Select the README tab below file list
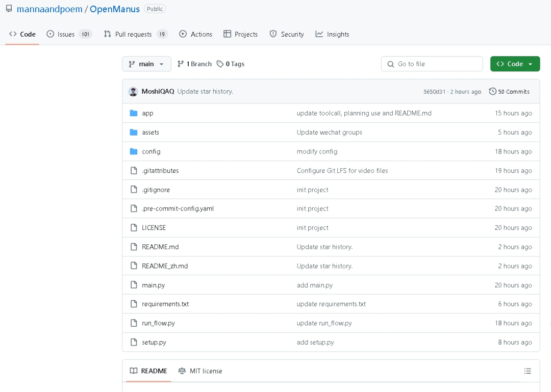Viewport: 551px width, 392px height. 148,371
